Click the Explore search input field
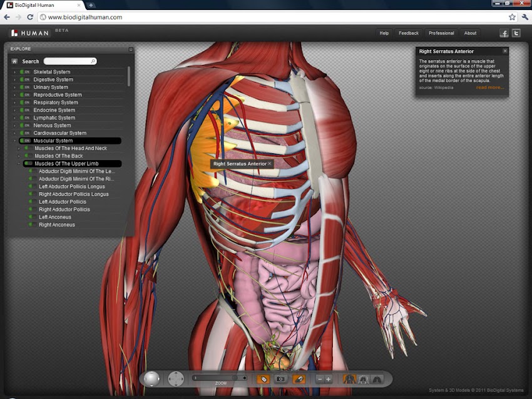 (x=69, y=61)
